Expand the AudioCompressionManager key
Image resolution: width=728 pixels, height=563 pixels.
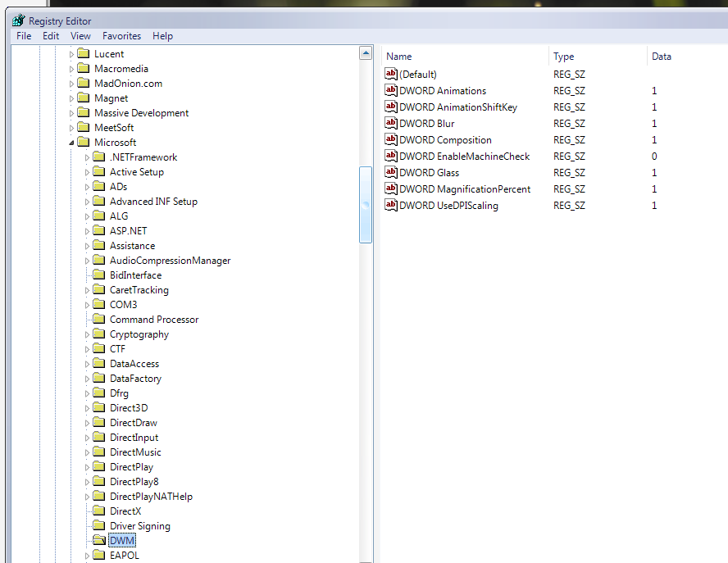(x=87, y=261)
